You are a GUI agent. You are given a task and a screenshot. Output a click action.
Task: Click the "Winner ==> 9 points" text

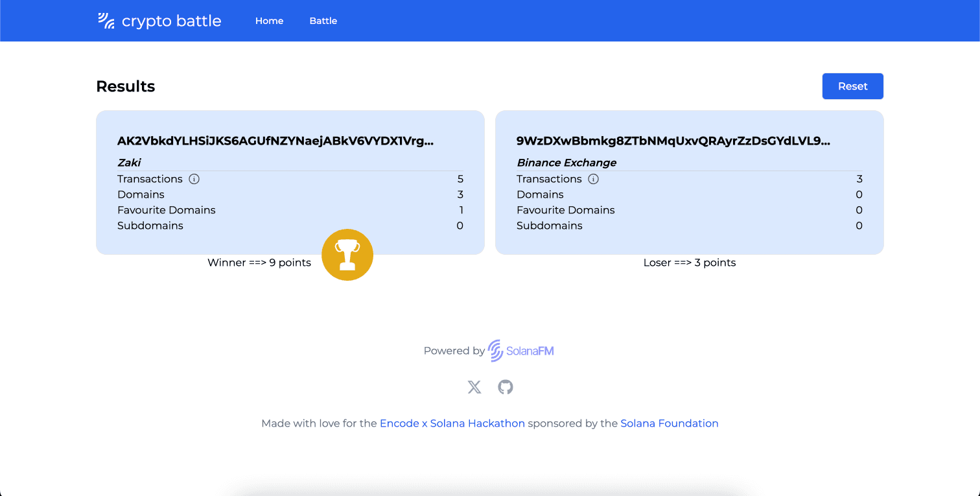(x=259, y=263)
